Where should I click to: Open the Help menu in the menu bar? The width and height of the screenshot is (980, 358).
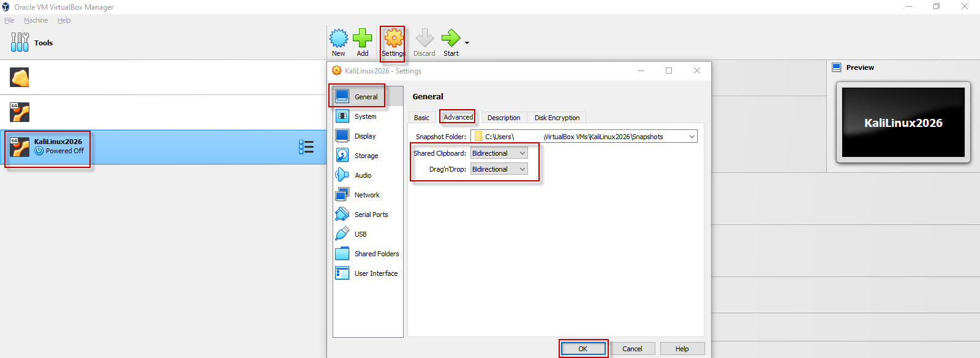click(64, 20)
